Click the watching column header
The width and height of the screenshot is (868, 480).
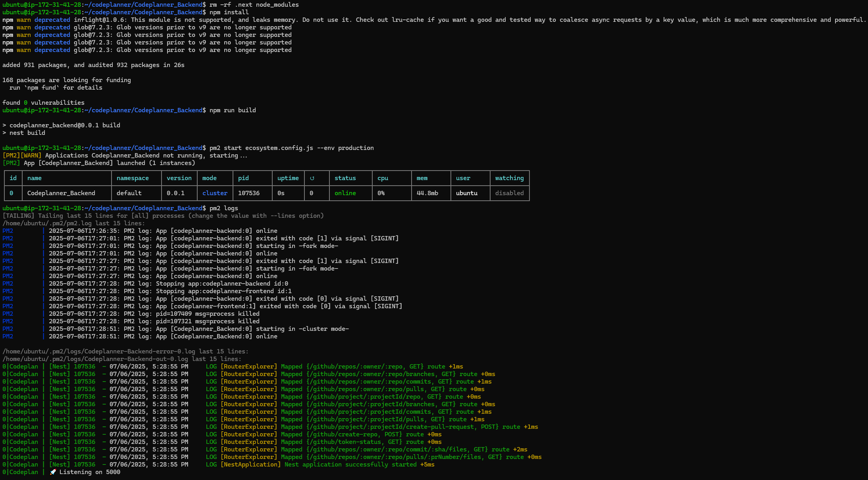509,178
